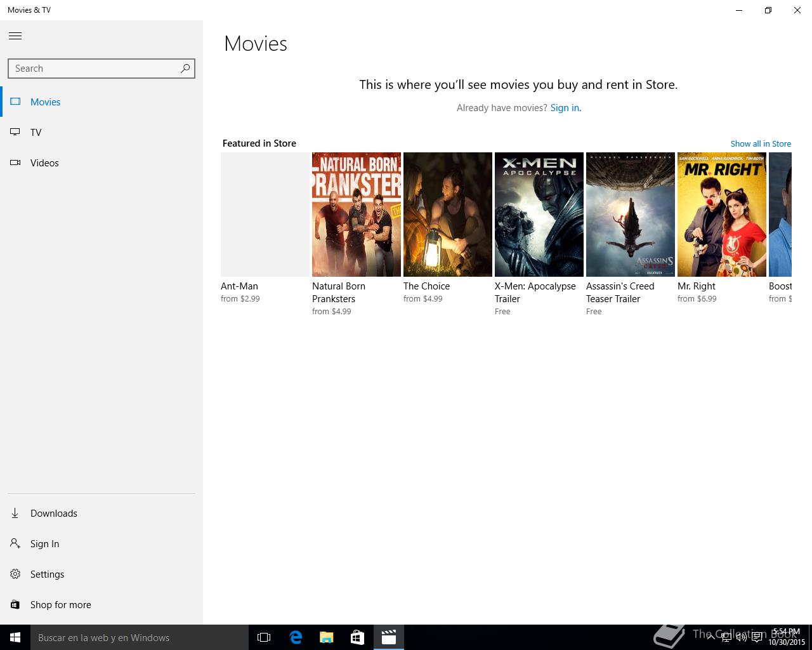This screenshot has height=650, width=812.
Task: Click the Ant-Man title text
Action: (x=239, y=286)
